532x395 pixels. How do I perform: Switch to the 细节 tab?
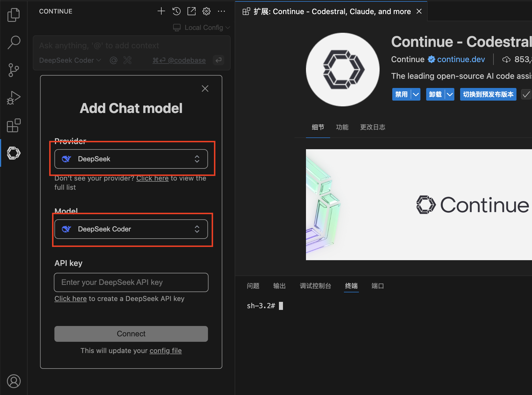pyautogui.click(x=318, y=127)
